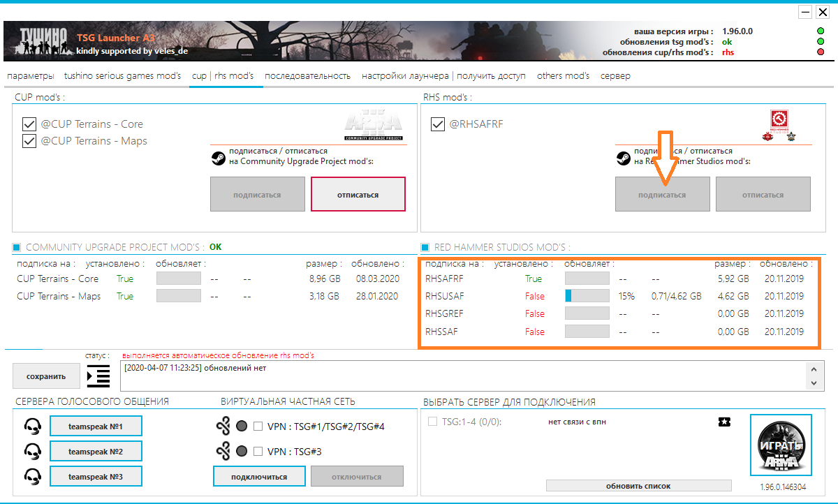The image size is (838, 504).
Task: Minimize the TSG Launcher window
Action: pos(805,12)
